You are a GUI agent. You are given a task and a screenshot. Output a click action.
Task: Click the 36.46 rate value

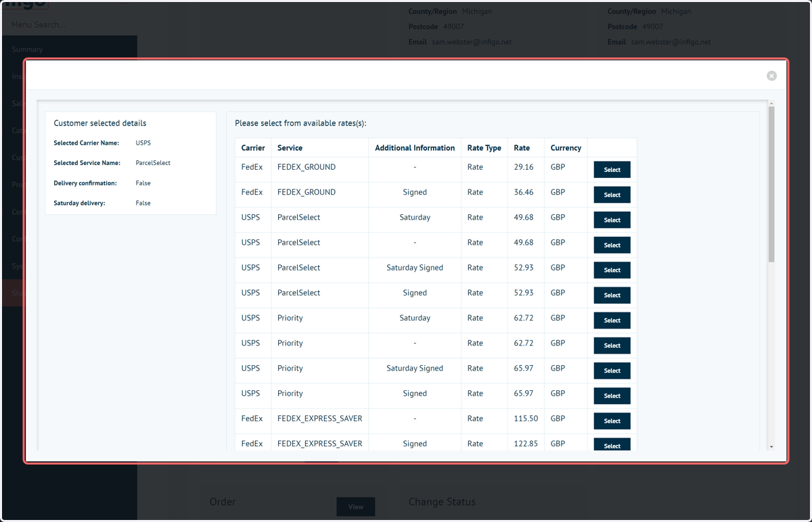coord(524,192)
